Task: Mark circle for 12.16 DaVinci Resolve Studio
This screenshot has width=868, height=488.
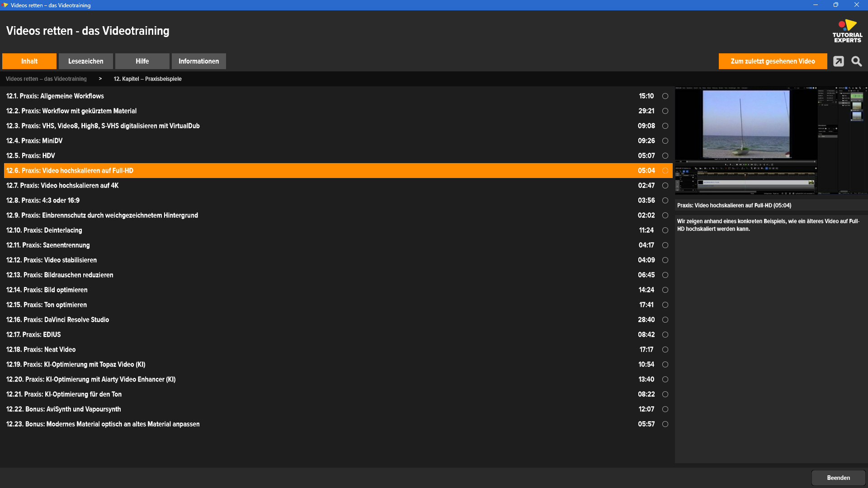Action: click(x=665, y=319)
